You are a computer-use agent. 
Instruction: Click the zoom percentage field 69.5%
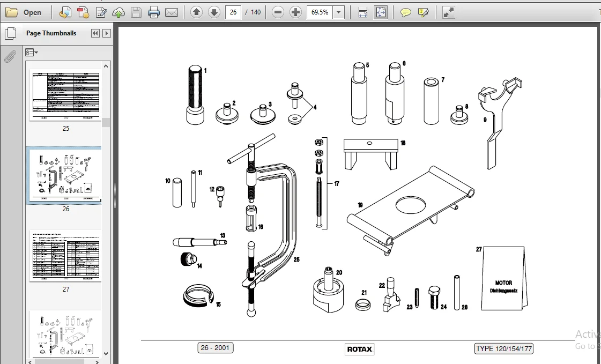(320, 12)
